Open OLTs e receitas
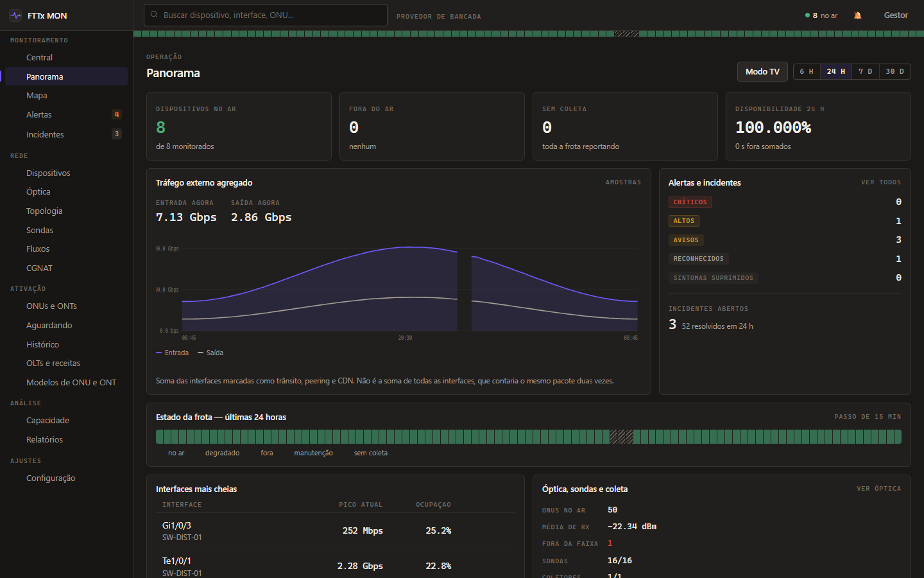 point(66,363)
